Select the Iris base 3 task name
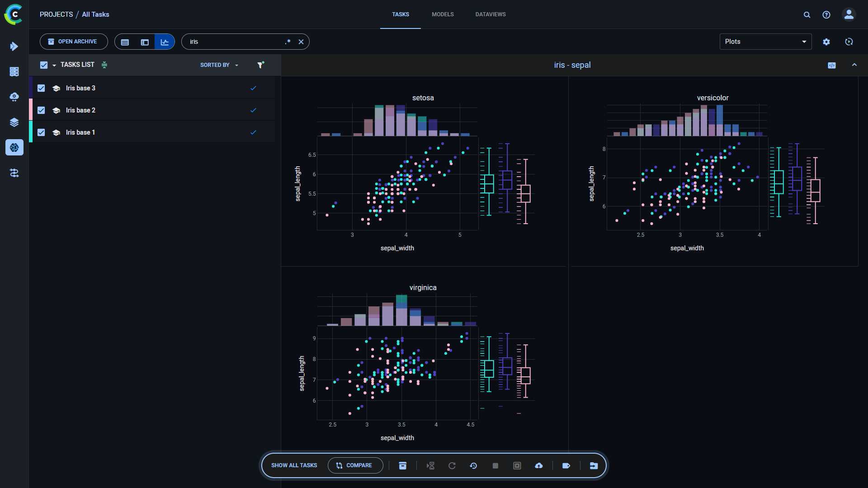The height and width of the screenshot is (488, 868). 80,88
